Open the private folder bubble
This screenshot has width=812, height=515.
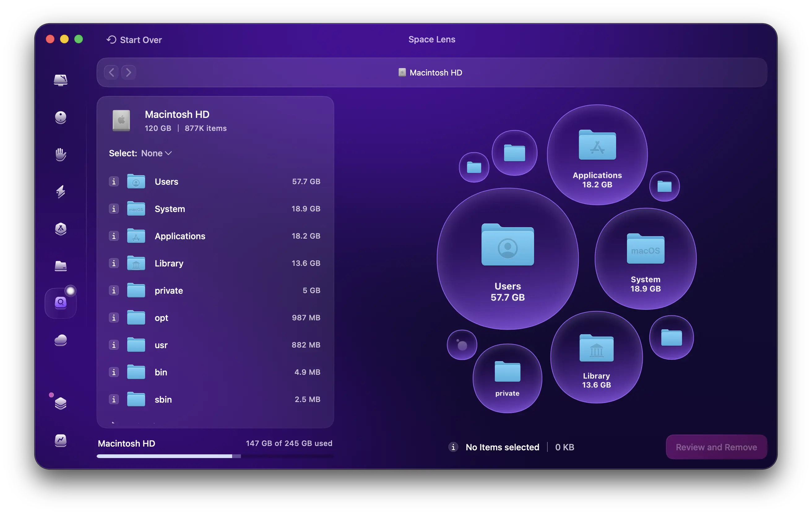click(507, 379)
